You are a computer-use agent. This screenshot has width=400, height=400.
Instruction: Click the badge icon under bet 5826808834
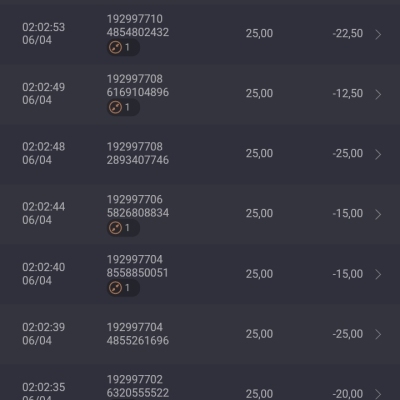coord(123,228)
